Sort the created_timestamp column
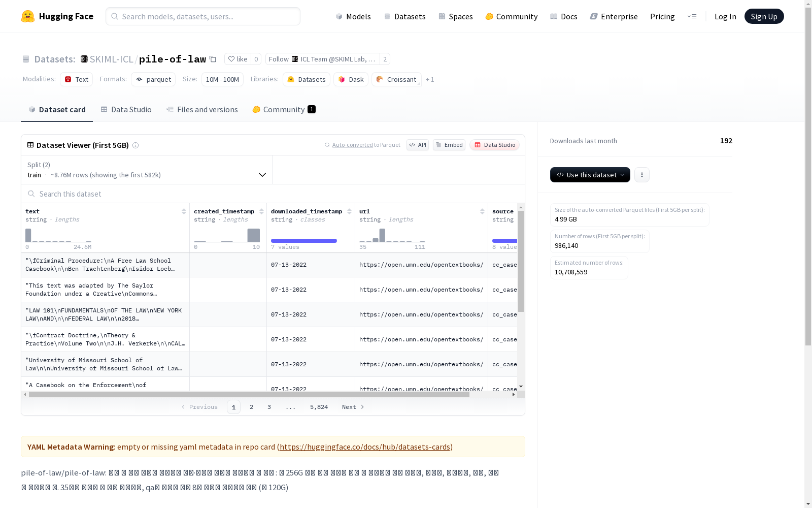Viewport: 812px width, 508px height. click(261, 211)
